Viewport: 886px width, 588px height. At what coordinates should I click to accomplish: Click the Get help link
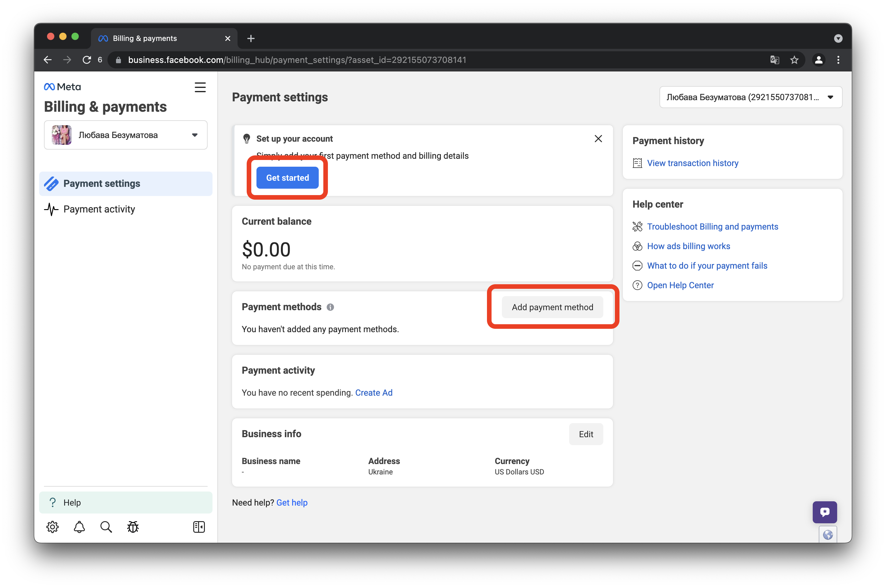[292, 503]
